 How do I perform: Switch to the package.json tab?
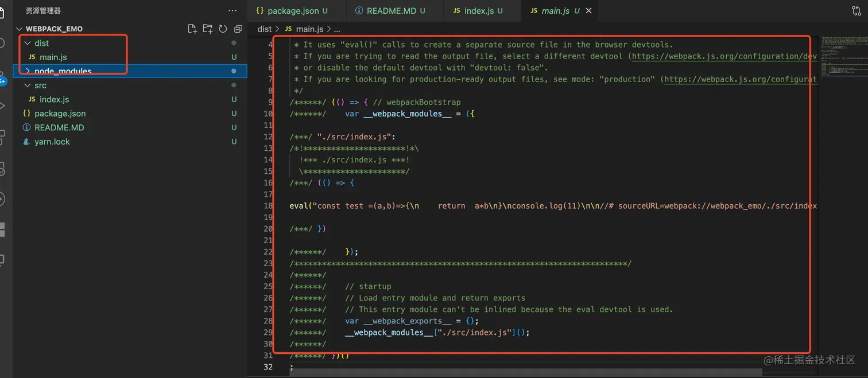(x=297, y=10)
